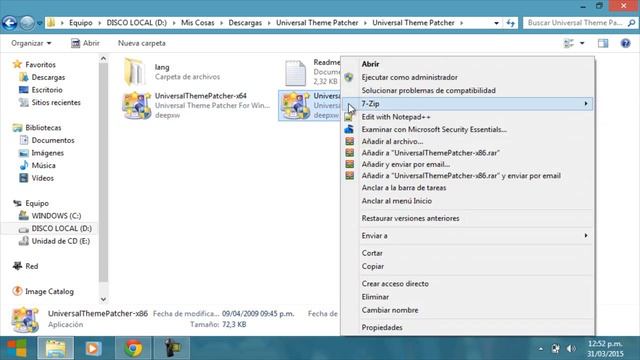Open Descargas in Favoritos
The image size is (640, 360).
pyautogui.click(x=48, y=77)
